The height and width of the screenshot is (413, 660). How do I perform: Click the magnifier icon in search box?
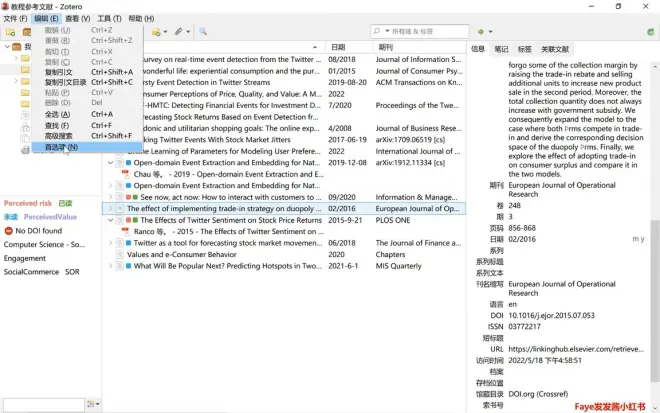[x=377, y=31]
